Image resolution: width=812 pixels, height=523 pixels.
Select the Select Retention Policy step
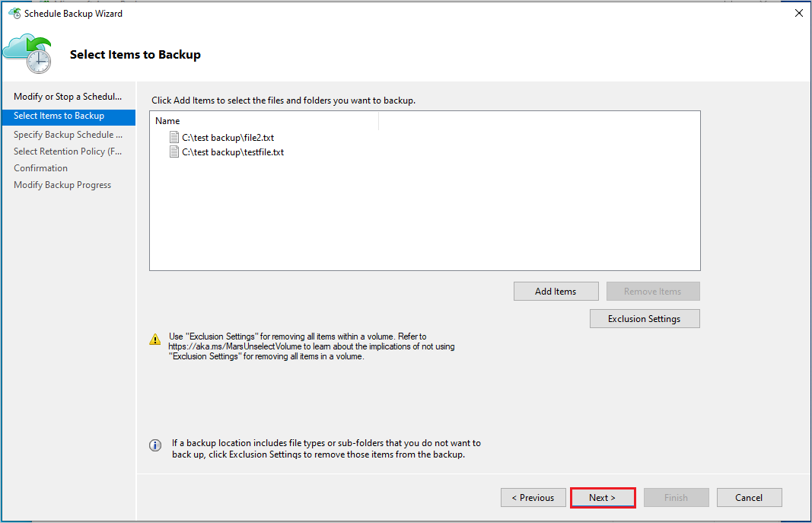(x=68, y=151)
